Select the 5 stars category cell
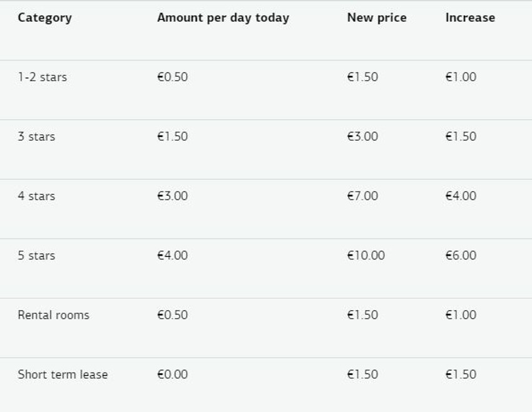This screenshot has height=412, width=532. [x=36, y=255]
